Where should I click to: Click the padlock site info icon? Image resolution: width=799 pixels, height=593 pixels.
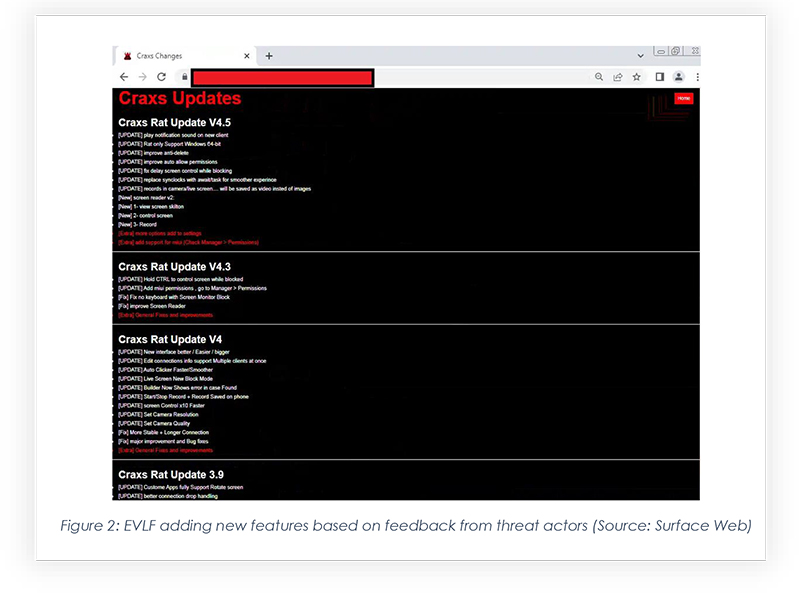tap(184, 77)
